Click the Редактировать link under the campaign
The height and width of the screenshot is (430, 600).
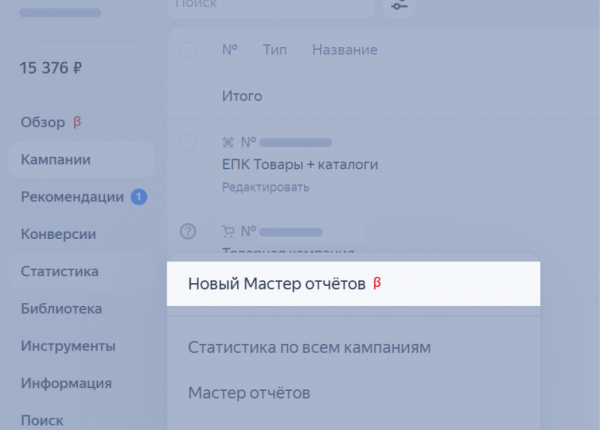pyautogui.click(x=265, y=187)
